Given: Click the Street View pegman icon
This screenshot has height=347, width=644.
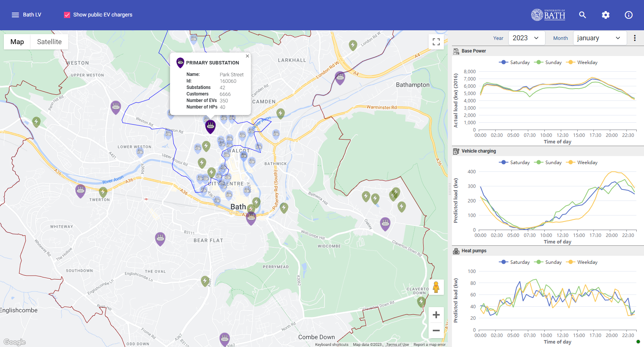Looking at the screenshot, I should coord(436,287).
